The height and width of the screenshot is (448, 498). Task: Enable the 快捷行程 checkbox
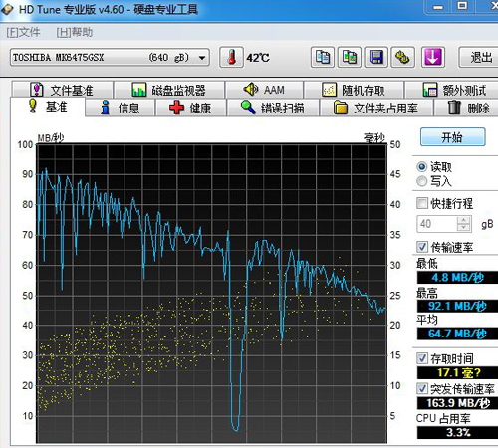[x=422, y=203]
